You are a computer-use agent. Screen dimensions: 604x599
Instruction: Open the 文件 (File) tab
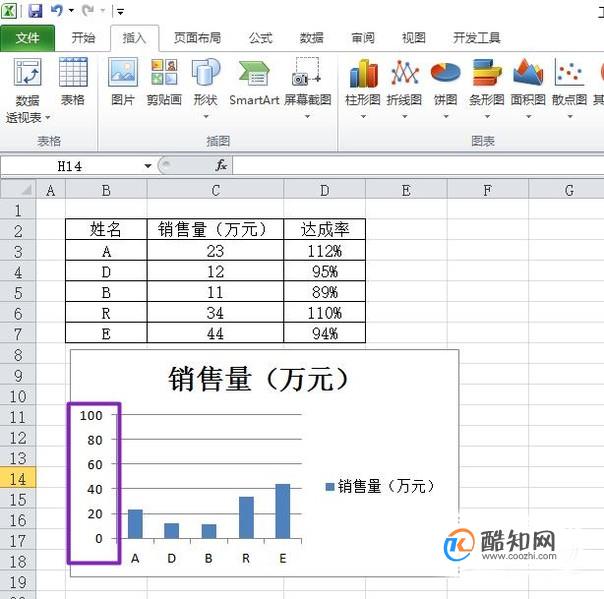pos(27,38)
